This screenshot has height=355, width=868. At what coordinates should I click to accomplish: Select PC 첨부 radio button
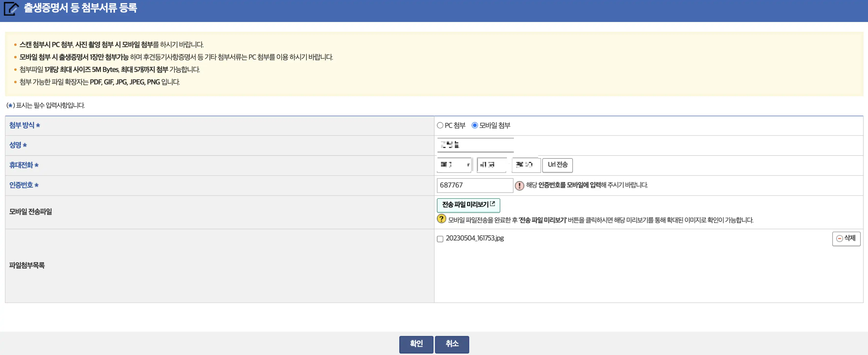tap(441, 125)
